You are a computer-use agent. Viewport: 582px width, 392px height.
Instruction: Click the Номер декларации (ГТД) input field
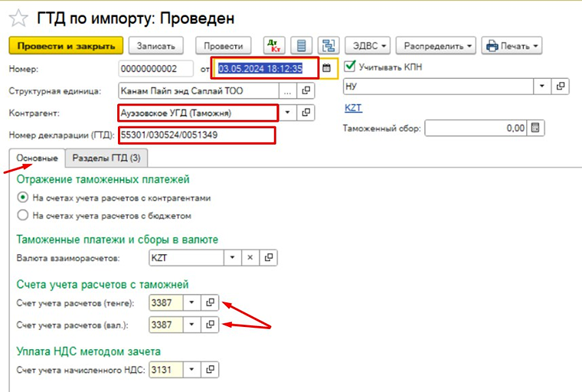coord(195,136)
